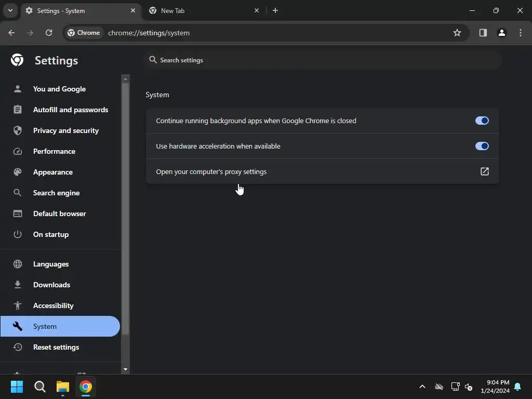This screenshot has height=399, width=532.
Task: Click the download arrow icon for Downloads
Action: tap(18, 285)
